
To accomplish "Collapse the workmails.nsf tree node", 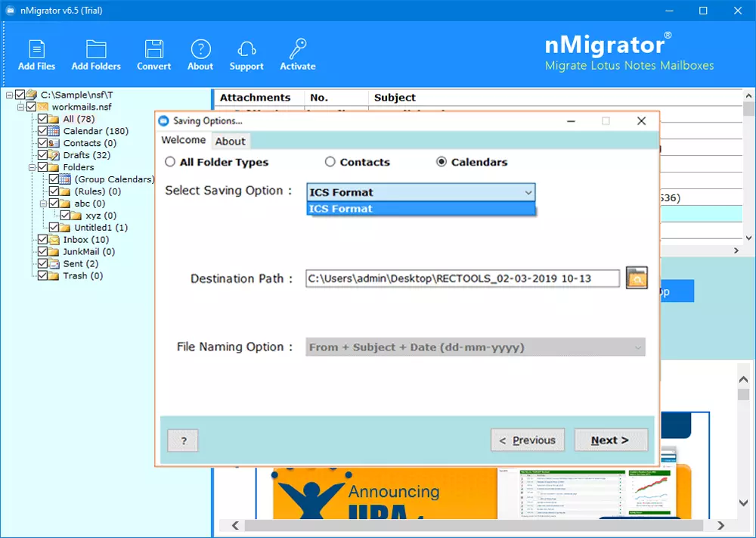I will pos(20,107).
